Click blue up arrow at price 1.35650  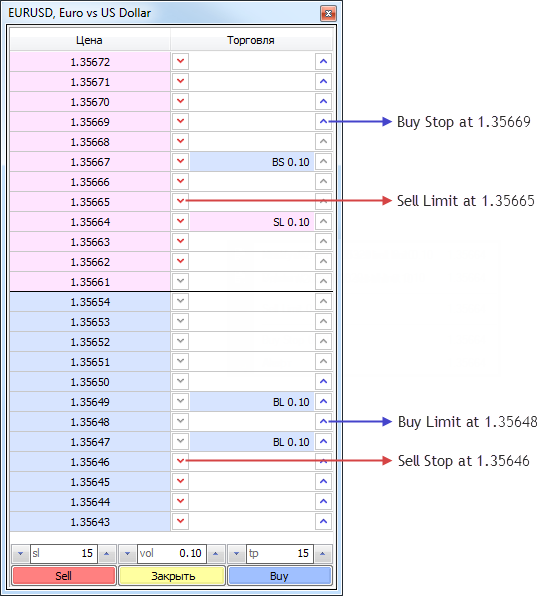tap(323, 381)
